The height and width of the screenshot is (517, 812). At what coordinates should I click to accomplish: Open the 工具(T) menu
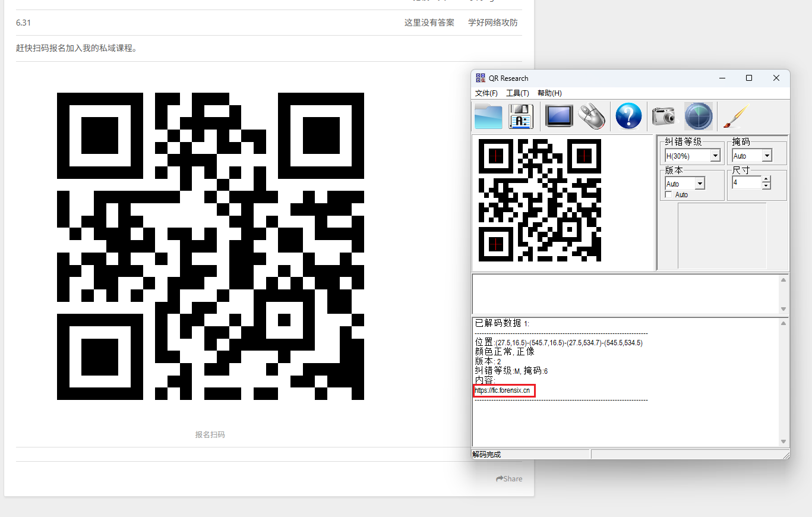coord(517,93)
